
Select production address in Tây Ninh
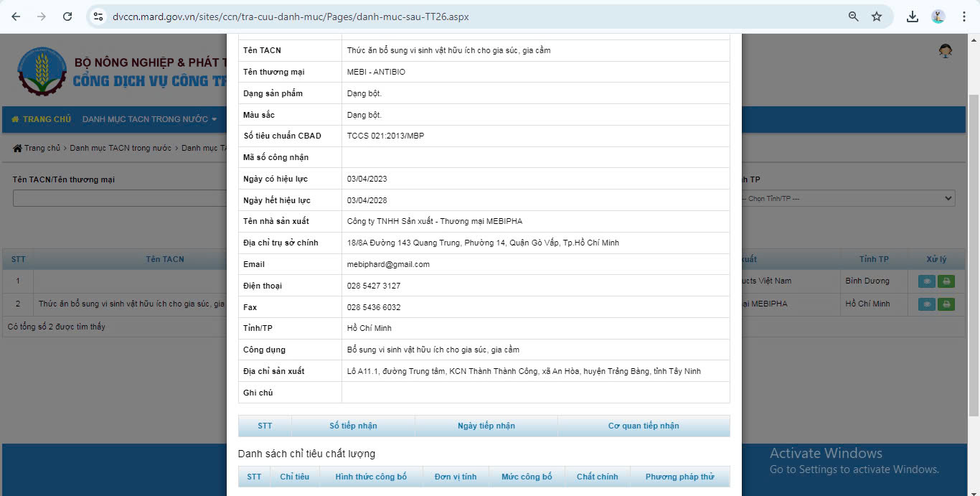pos(524,371)
